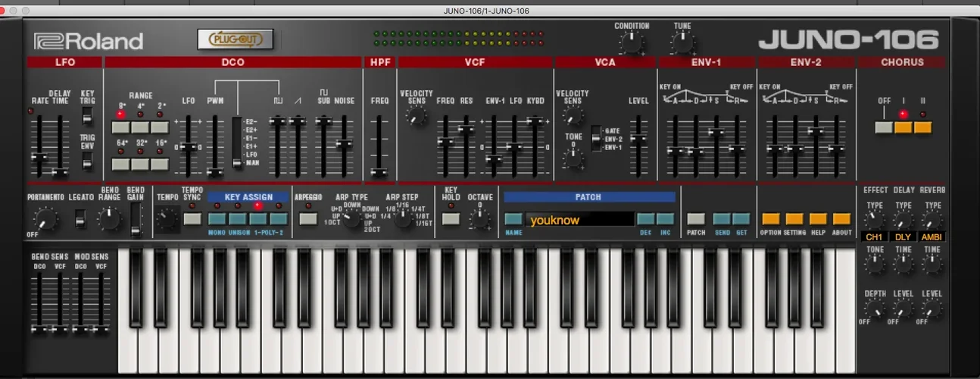Click the DELAY TYPE knob

(x=903, y=220)
